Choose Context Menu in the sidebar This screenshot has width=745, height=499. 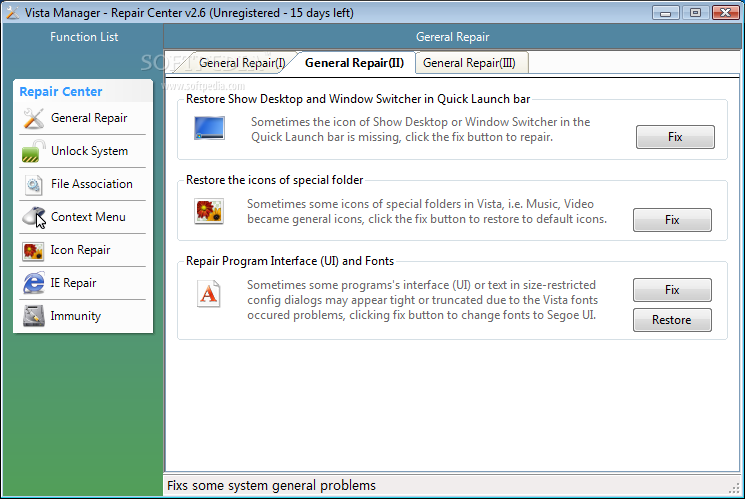83,217
